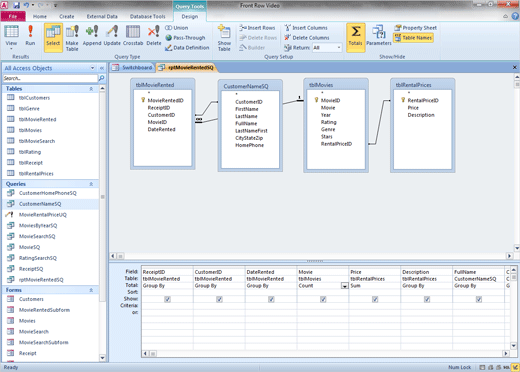Image resolution: width=520 pixels, height=372 pixels.
Task: Uncheck Show box for DateRented column
Action: [x=271, y=299]
